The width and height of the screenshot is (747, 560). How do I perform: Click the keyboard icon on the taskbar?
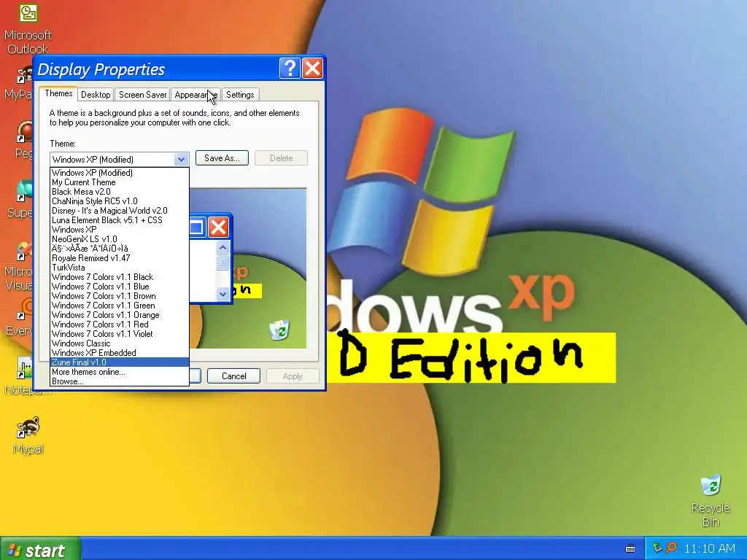pos(630,548)
